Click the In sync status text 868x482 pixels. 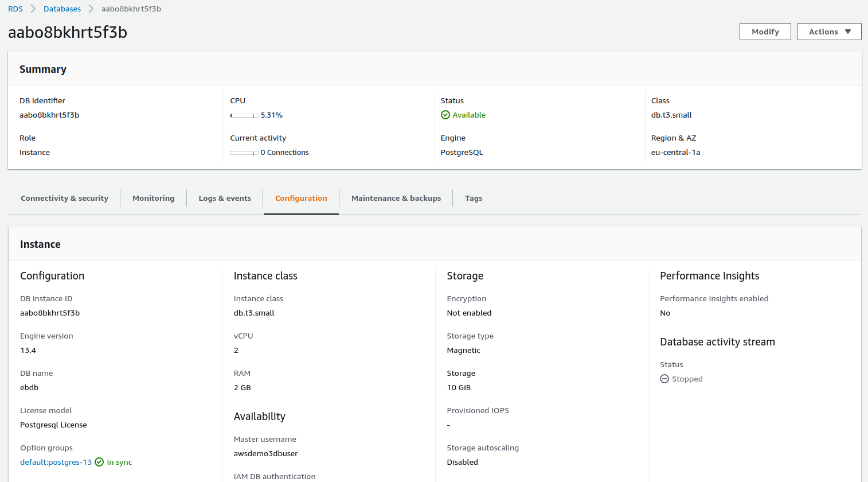(119, 462)
